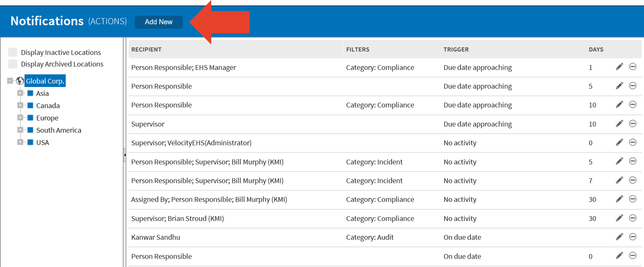Select Canada in the location tree

click(x=48, y=106)
